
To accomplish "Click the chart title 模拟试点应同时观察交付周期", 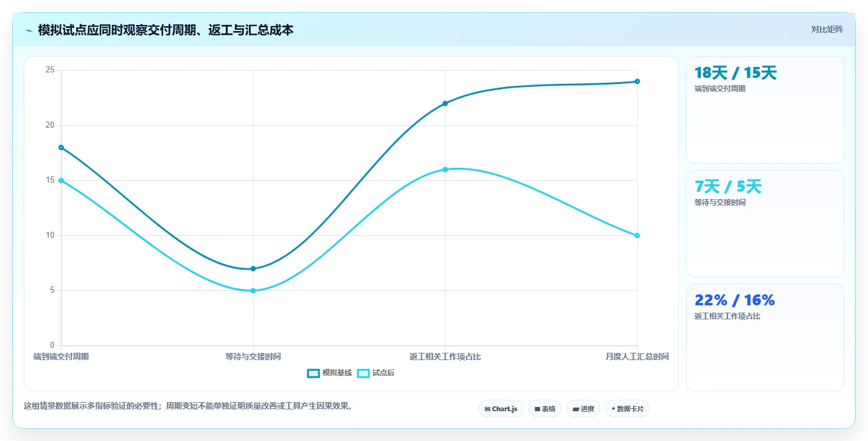I will coord(166,30).
